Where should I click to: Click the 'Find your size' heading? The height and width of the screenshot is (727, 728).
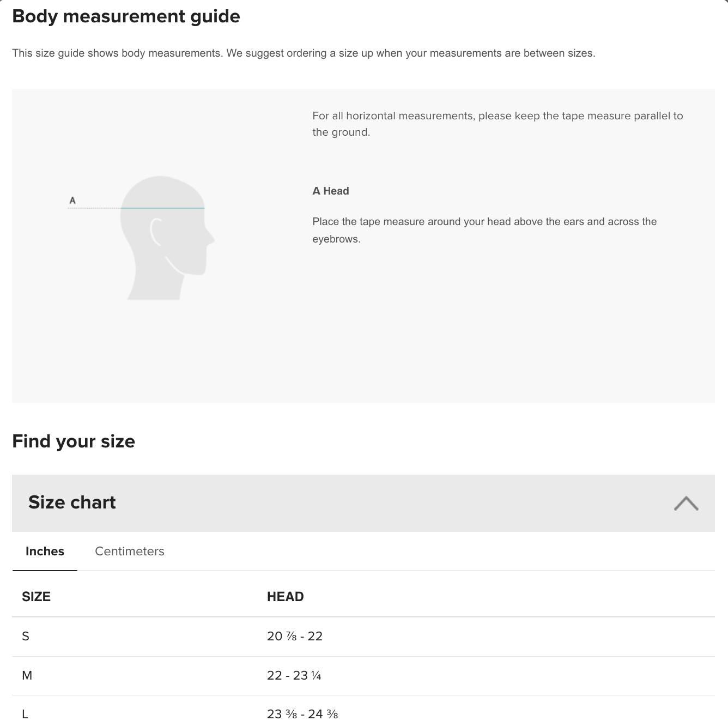coord(74,441)
